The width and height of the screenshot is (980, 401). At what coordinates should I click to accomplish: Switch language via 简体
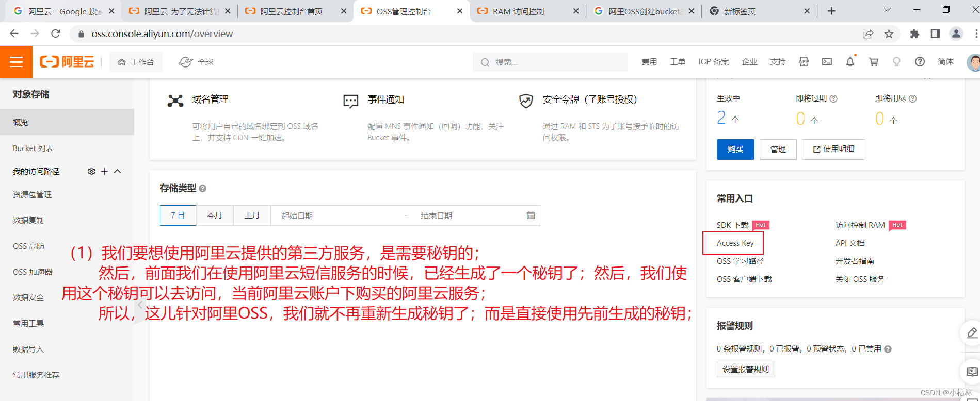tap(945, 62)
